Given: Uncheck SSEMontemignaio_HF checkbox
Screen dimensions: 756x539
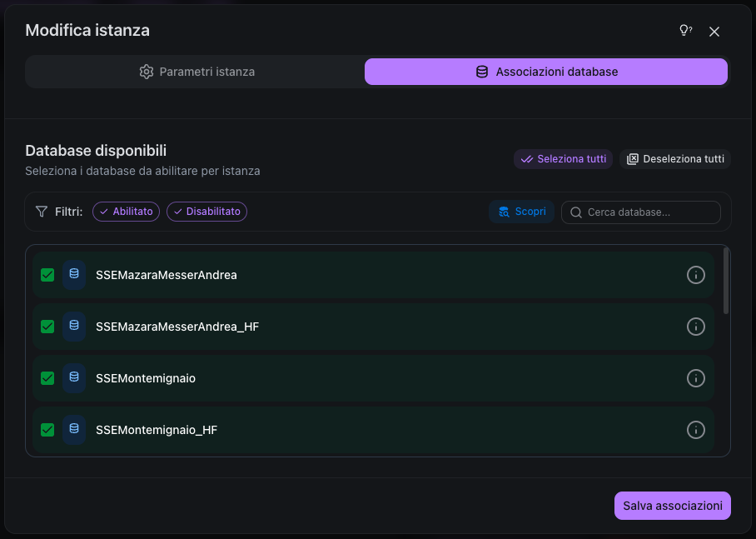Looking at the screenshot, I should click(47, 430).
